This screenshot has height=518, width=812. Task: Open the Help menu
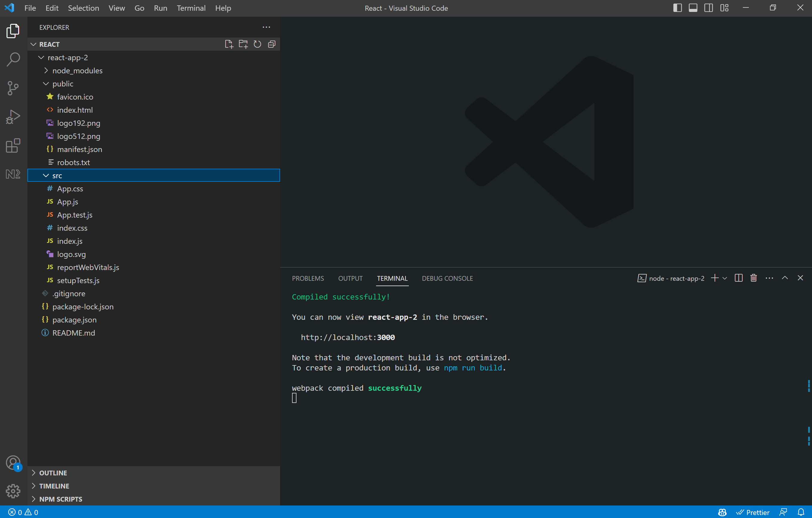(x=223, y=8)
